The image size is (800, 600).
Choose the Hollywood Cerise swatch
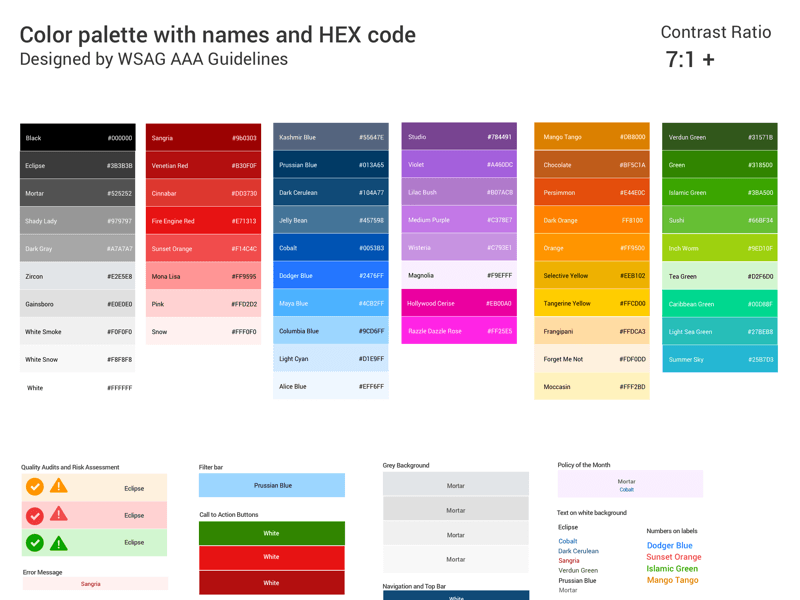point(459,303)
